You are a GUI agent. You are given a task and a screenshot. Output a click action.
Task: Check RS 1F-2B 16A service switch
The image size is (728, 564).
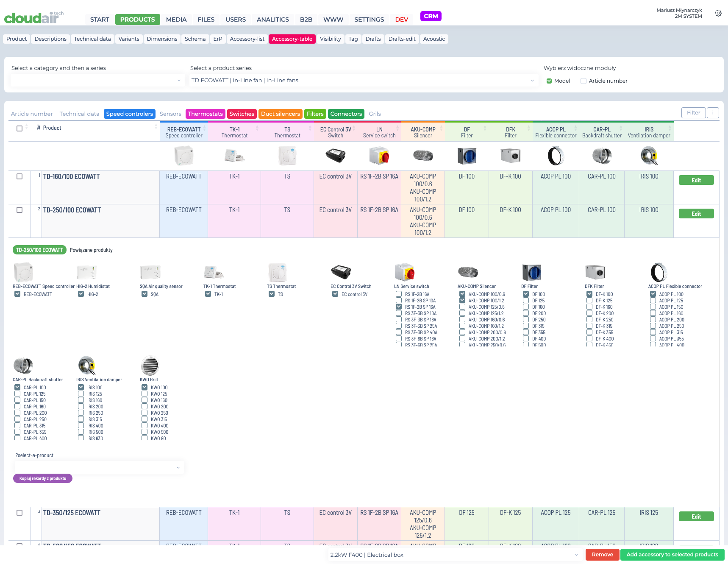pyautogui.click(x=399, y=294)
